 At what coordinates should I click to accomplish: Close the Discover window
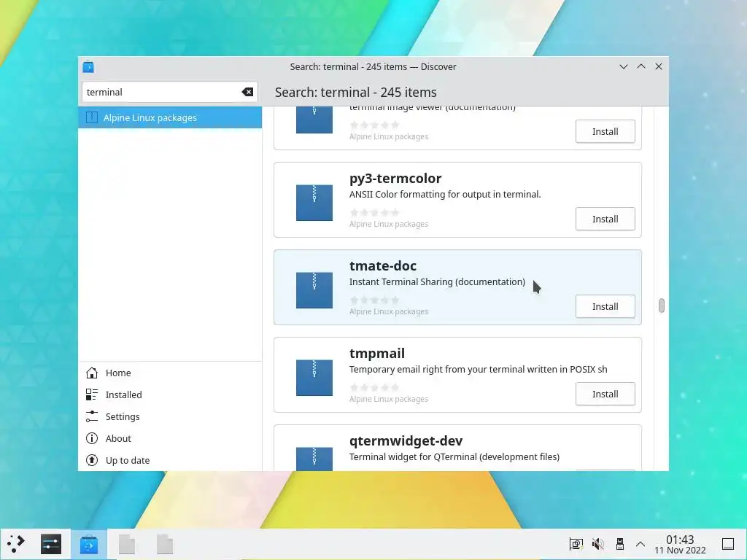[x=659, y=66]
